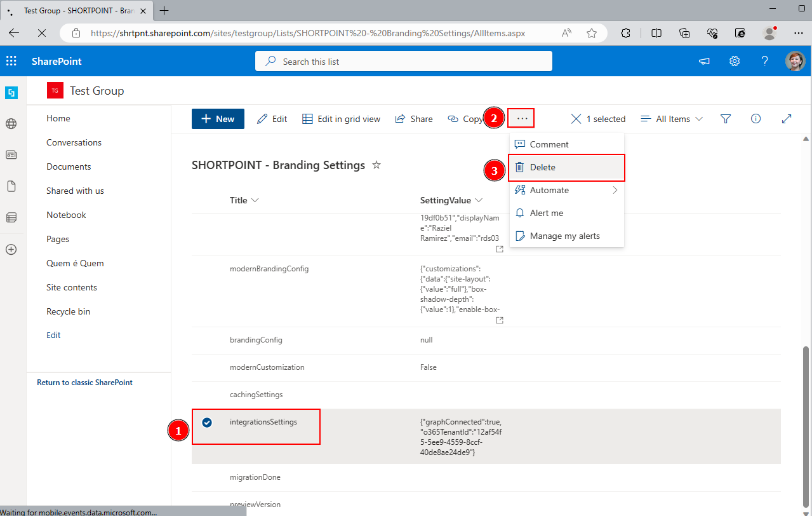The image size is (812, 516).
Task: Select the cachingSettings row title
Action: [256, 395]
